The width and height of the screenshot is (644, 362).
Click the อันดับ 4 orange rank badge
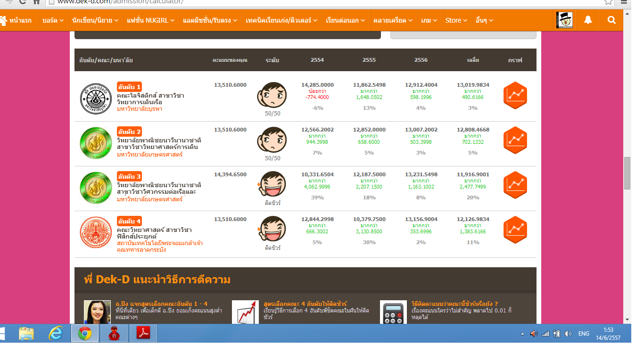click(x=129, y=221)
